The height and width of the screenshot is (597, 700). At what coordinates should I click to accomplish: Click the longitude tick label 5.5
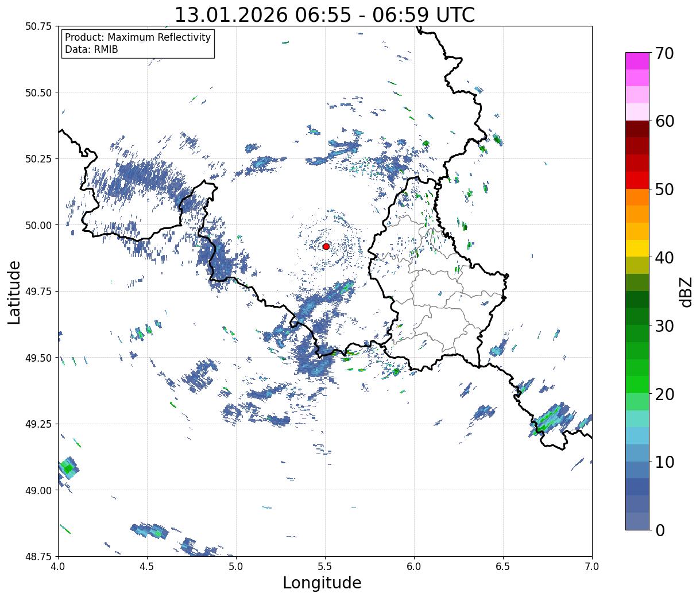coord(325,567)
